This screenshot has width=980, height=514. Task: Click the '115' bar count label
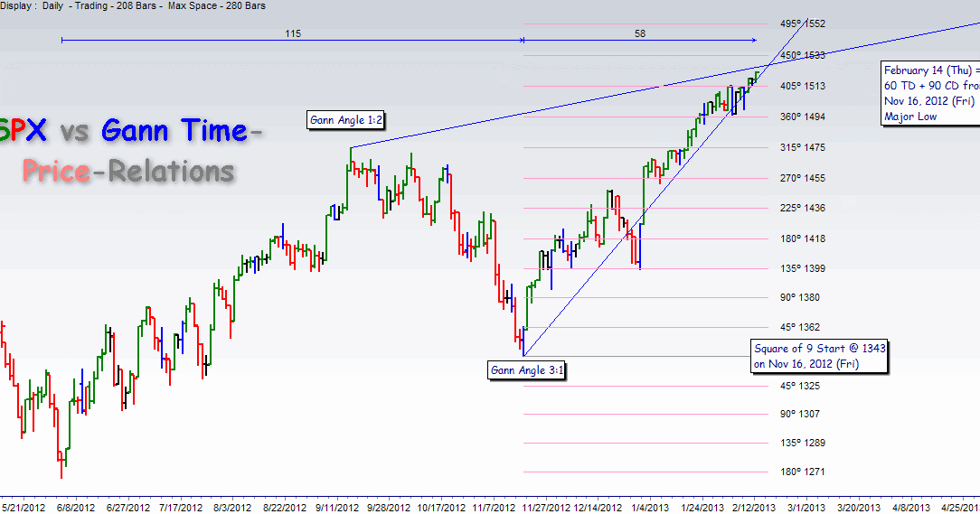pos(293,33)
